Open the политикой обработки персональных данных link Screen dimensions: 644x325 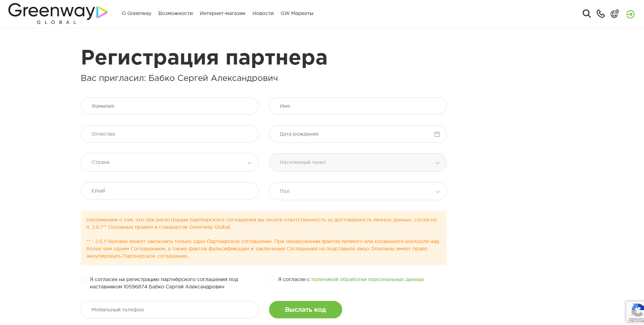pyautogui.click(x=367, y=279)
